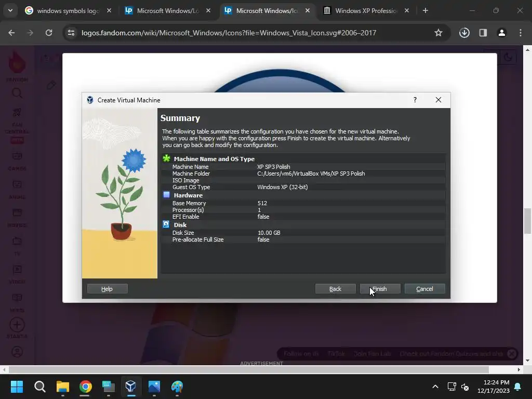Click the question mark help icon in dialog title bar
The width and height of the screenshot is (532, 399).
coord(415,100)
